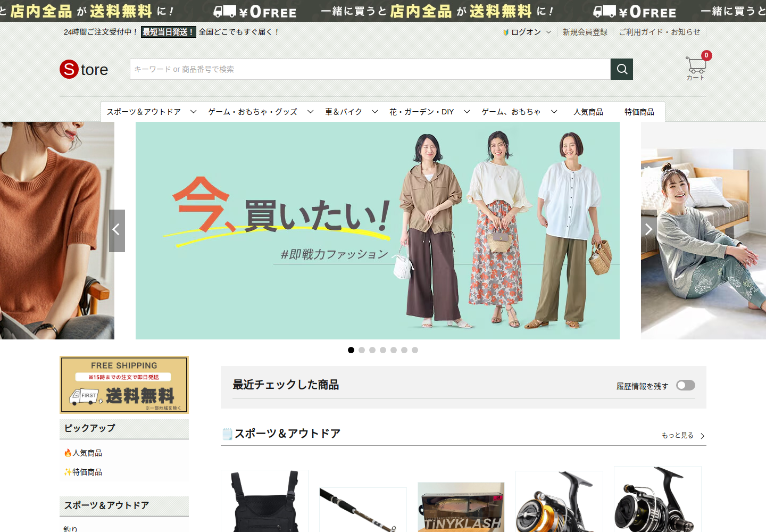Show next carousel slide
This screenshot has width=766, height=532.
(649, 230)
